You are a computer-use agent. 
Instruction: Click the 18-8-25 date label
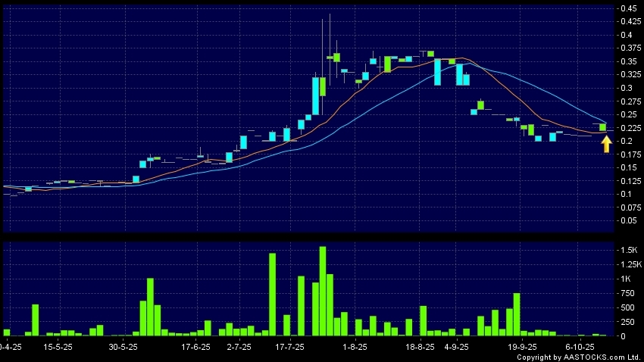[420, 346]
